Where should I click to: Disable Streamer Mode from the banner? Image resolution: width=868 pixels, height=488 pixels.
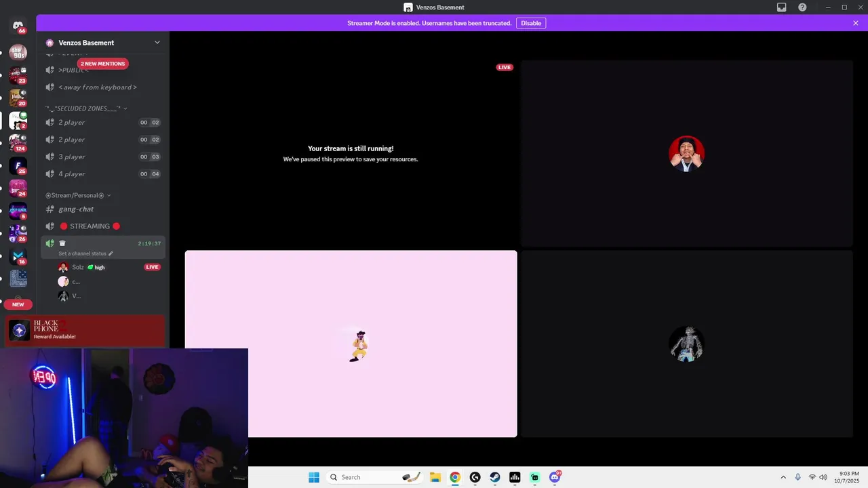tap(531, 23)
